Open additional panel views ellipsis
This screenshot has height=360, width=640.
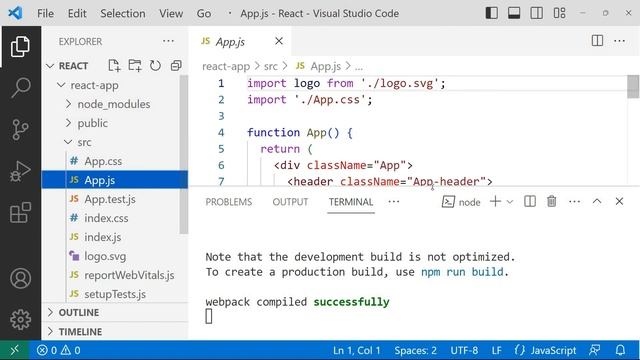pos(393,202)
